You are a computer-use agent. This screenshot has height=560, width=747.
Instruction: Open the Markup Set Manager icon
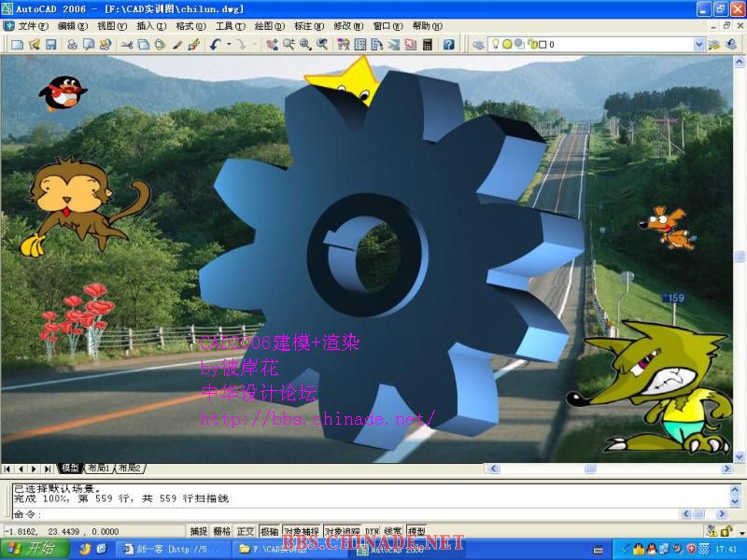[x=410, y=44]
